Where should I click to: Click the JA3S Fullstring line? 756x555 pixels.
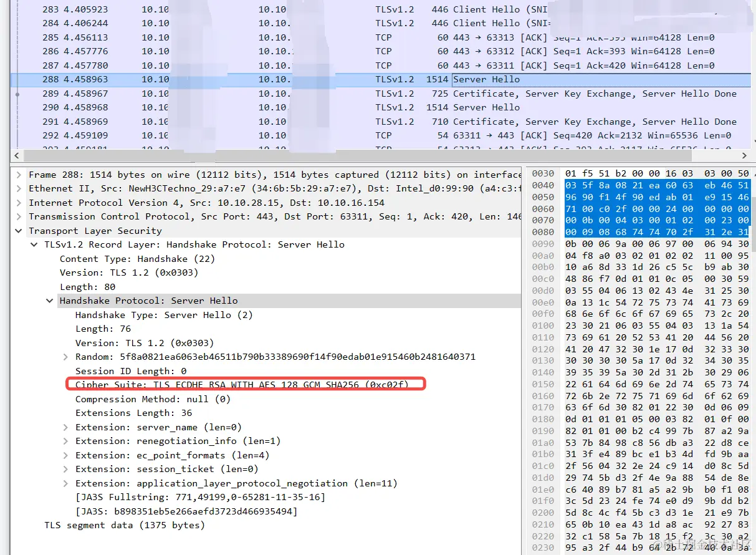point(200,497)
